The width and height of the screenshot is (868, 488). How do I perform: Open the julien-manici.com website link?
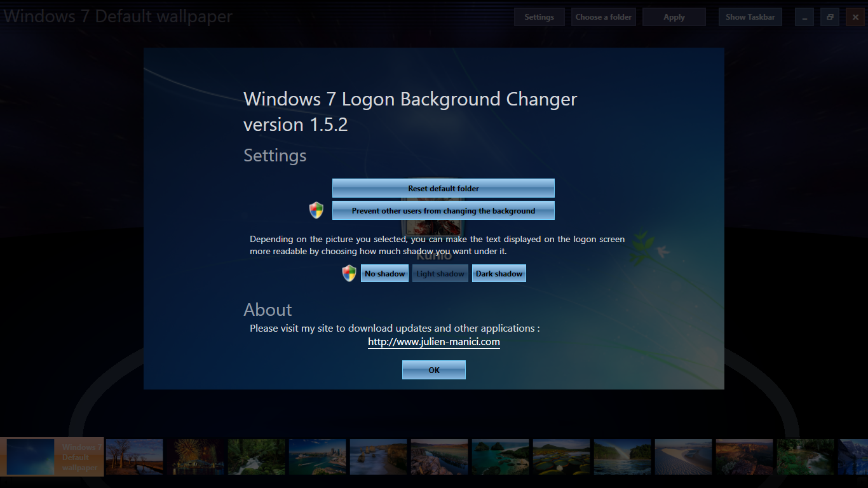click(433, 341)
